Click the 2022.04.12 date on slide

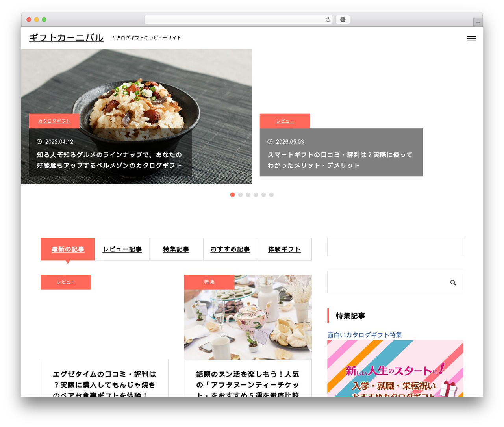[x=59, y=142]
